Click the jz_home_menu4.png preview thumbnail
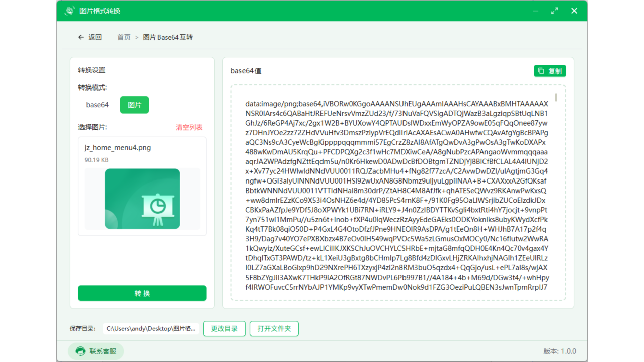 [142, 199]
